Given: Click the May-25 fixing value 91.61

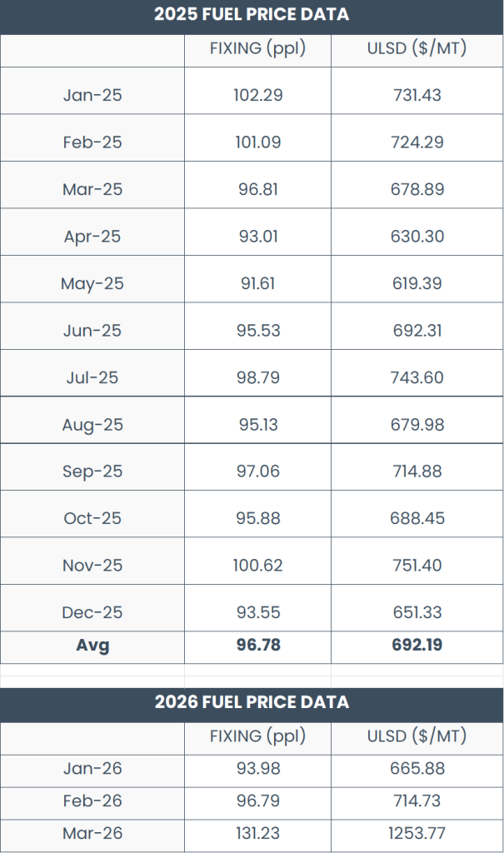Looking at the screenshot, I should (257, 283).
